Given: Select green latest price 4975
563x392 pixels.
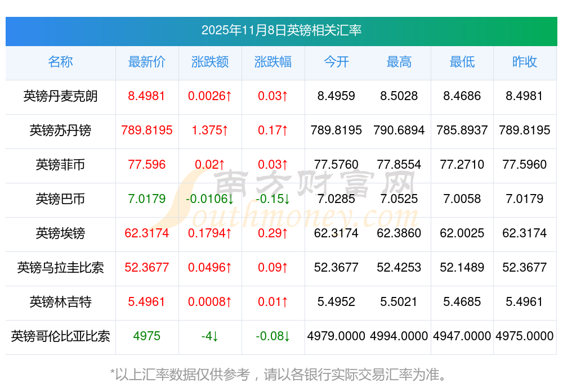Looking at the screenshot, I should [x=147, y=336].
